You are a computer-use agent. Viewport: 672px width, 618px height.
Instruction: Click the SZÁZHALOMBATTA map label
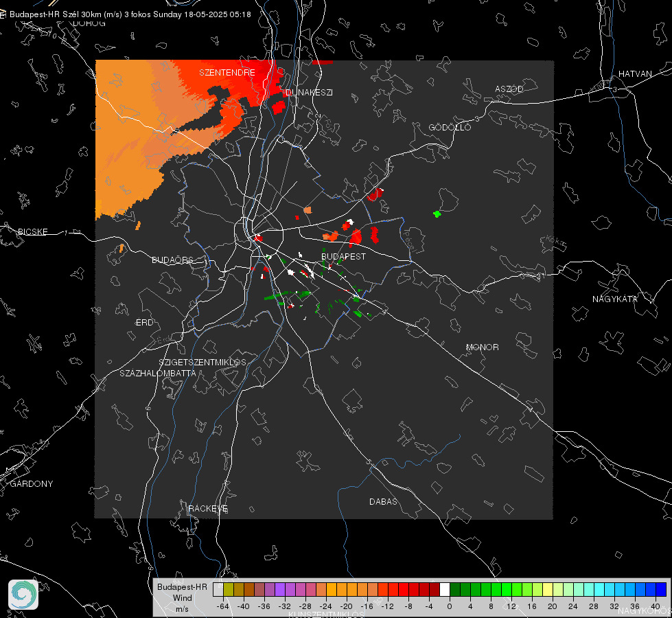point(158,373)
